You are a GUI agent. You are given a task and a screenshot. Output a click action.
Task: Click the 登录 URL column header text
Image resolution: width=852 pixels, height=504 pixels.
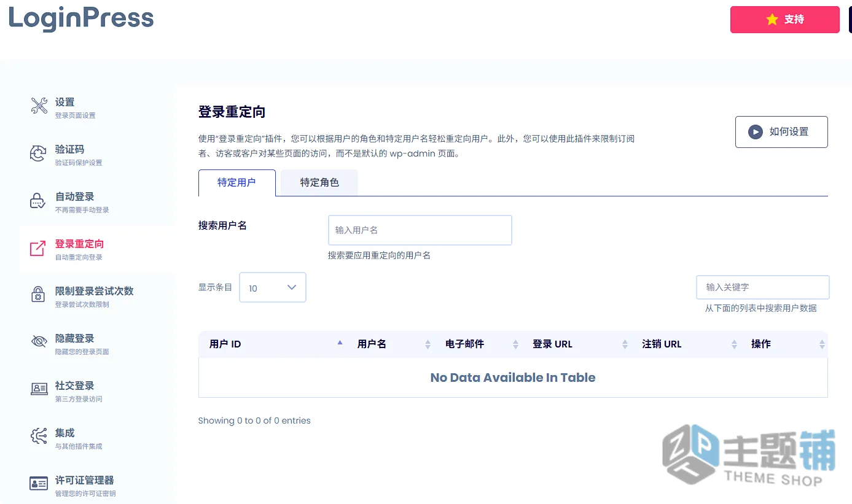(552, 344)
